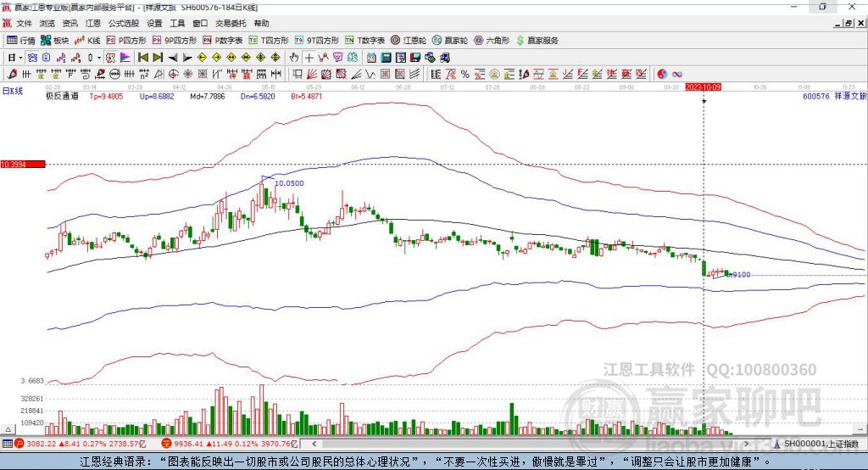Open the T四方形 tool
The image size is (868, 470).
[269, 41]
